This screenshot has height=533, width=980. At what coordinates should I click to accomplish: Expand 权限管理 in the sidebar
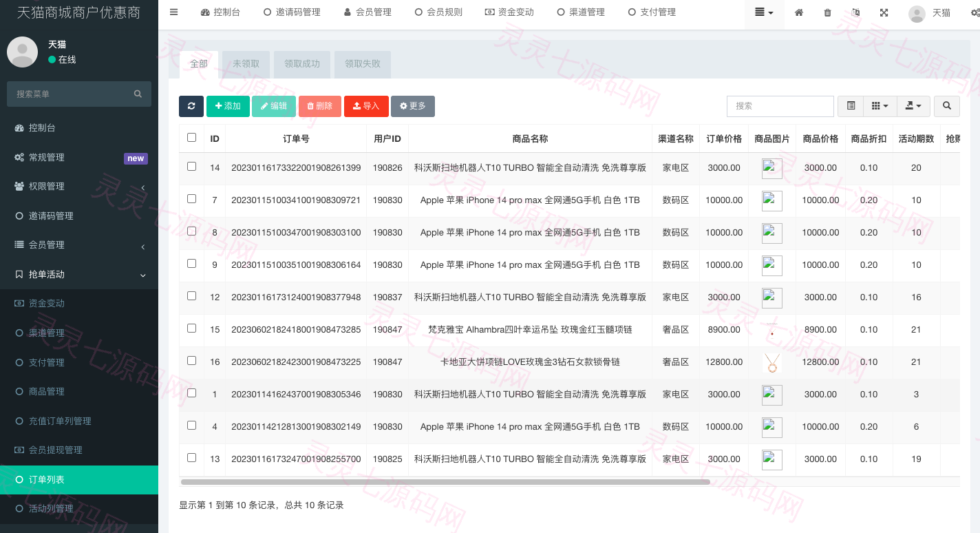79,187
